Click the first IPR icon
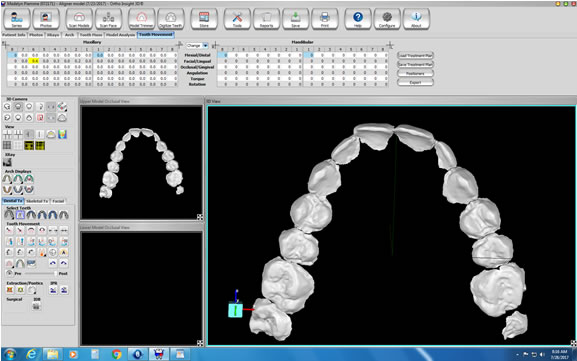This screenshot has height=361, width=577. 53,290
